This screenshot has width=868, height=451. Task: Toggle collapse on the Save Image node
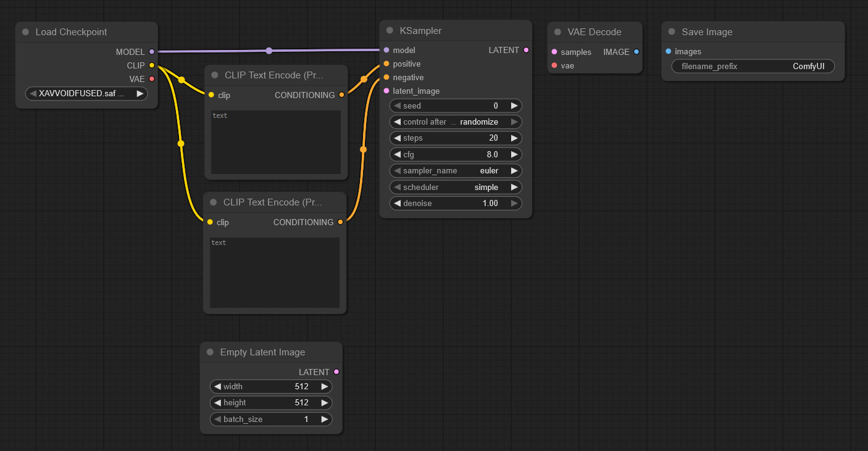pyautogui.click(x=672, y=32)
